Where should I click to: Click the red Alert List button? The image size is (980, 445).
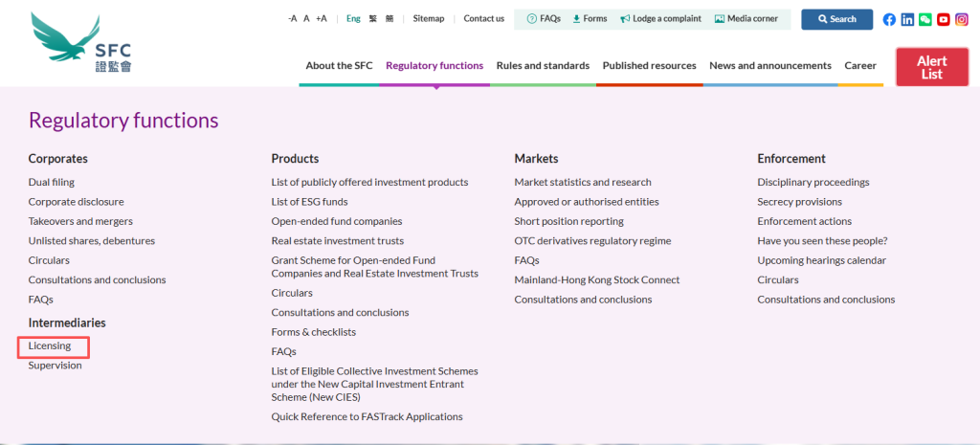(x=931, y=67)
